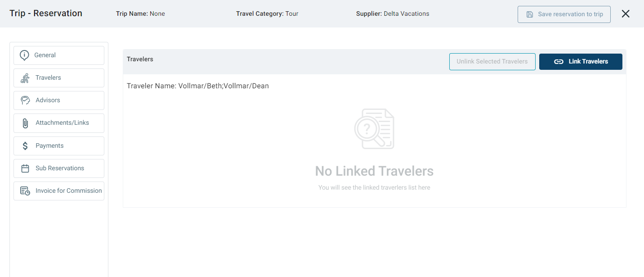
Task: Click the Advisors head icon
Action: point(25,100)
